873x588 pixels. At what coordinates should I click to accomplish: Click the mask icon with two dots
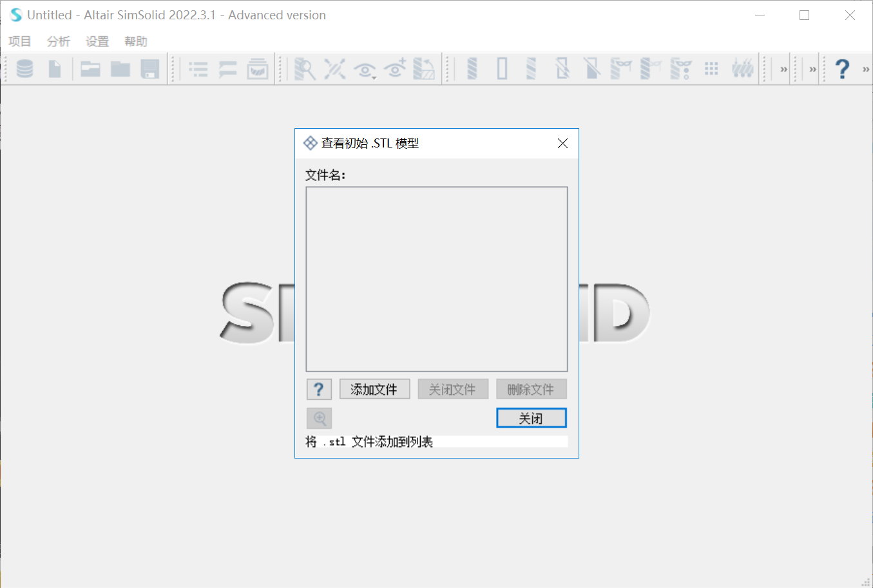click(681, 68)
